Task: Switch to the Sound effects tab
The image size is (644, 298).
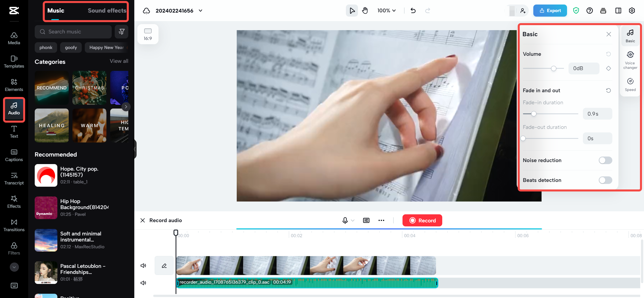Action: (x=107, y=10)
